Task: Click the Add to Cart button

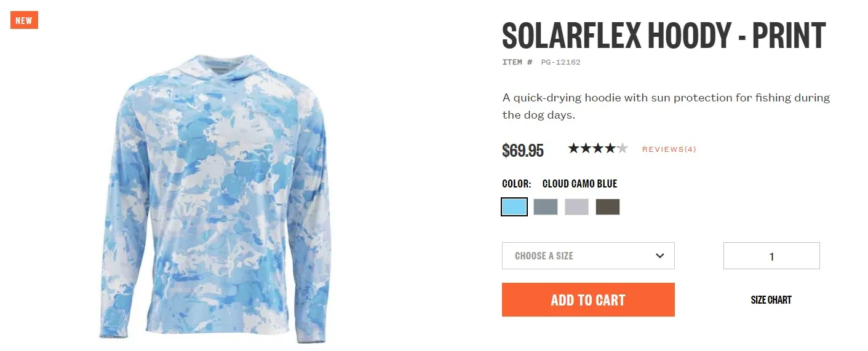Action: [x=588, y=300]
